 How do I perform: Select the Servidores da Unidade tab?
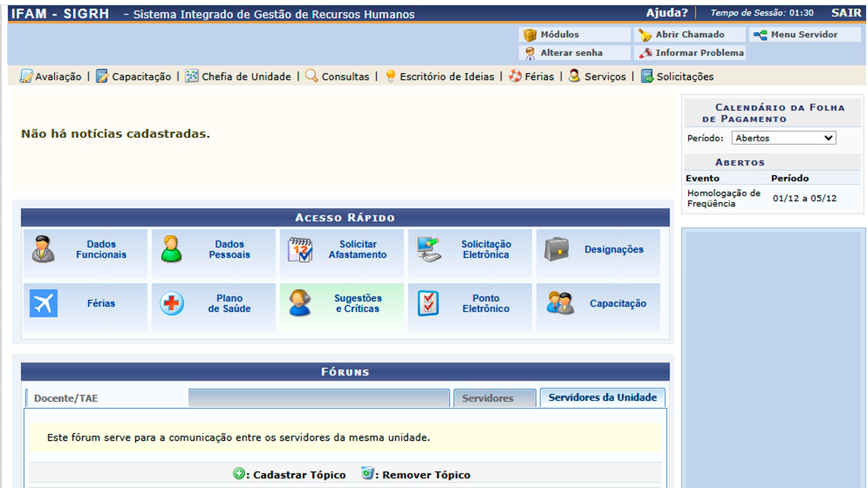602,397
